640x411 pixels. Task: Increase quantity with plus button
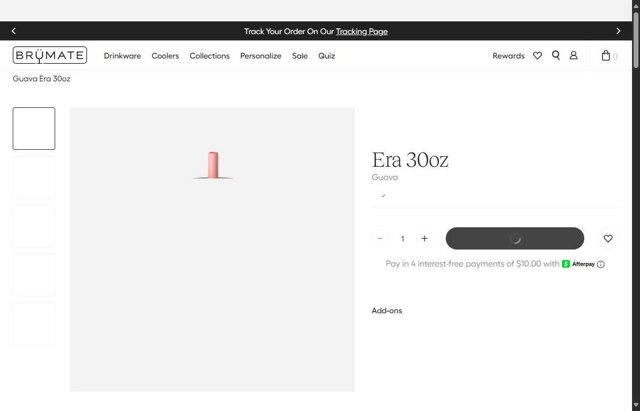pyautogui.click(x=424, y=239)
